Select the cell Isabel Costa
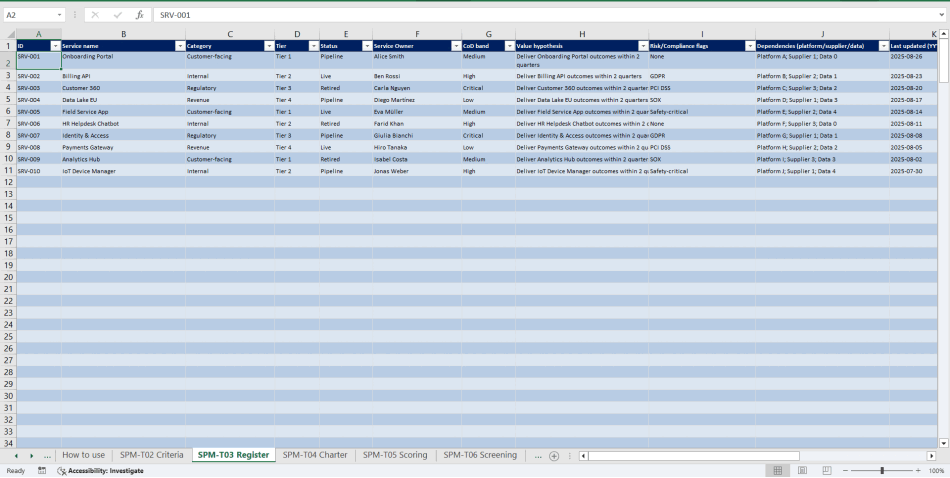Image resolution: width=950 pixels, height=478 pixels. (x=417, y=159)
